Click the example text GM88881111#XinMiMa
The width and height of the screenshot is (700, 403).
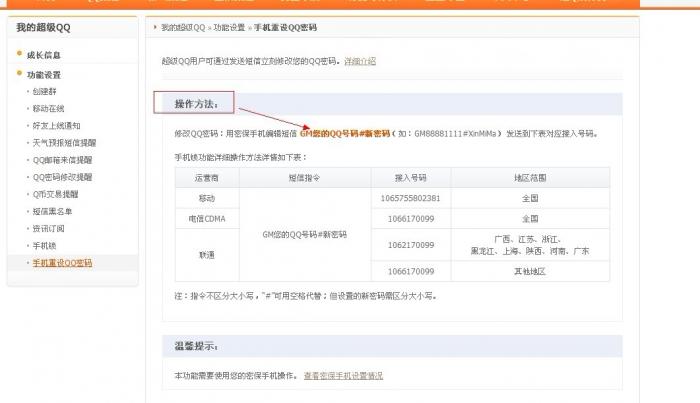coord(455,133)
